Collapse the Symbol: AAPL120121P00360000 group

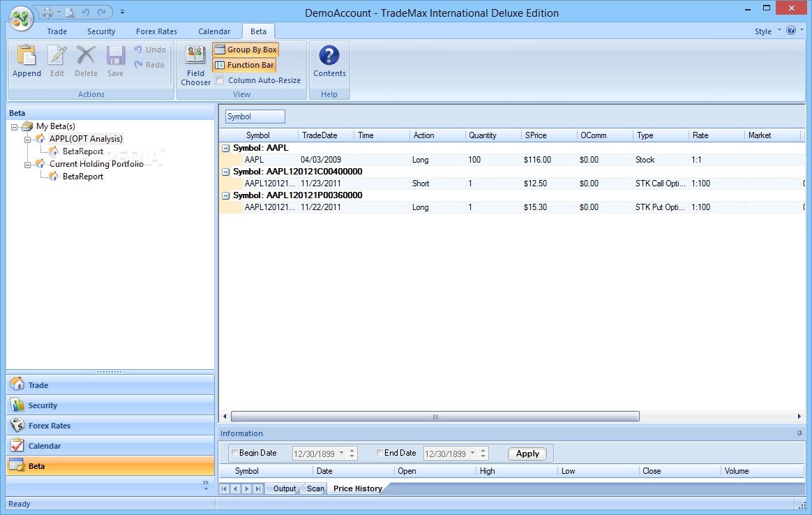(226, 196)
